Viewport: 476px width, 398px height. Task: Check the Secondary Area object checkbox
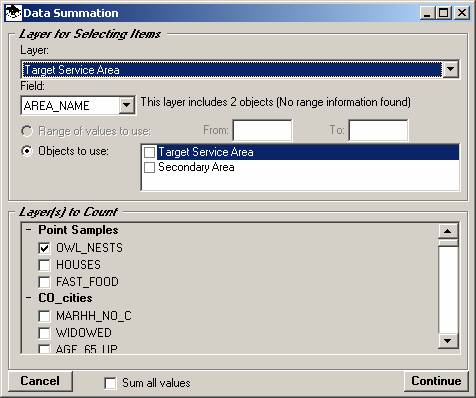point(149,167)
